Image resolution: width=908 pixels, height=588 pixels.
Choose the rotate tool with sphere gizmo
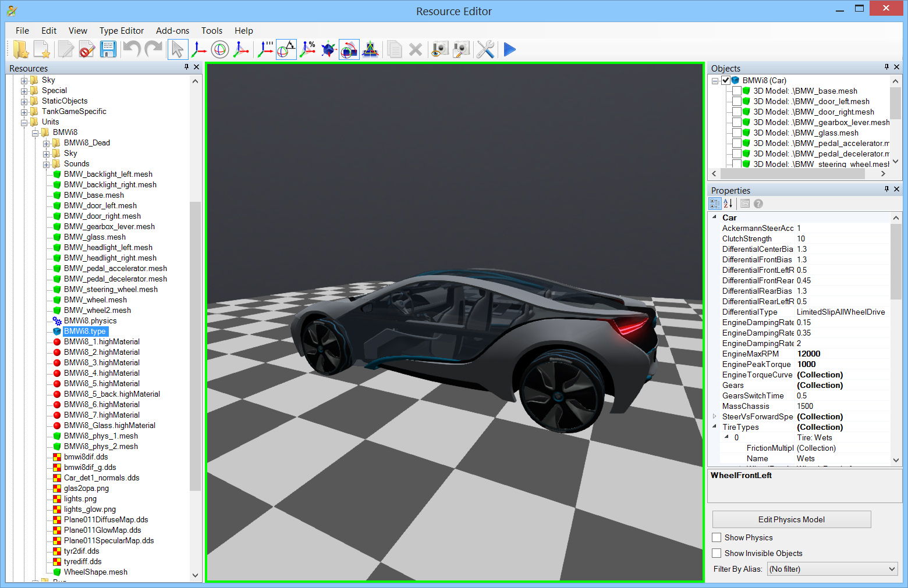[220, 49]
